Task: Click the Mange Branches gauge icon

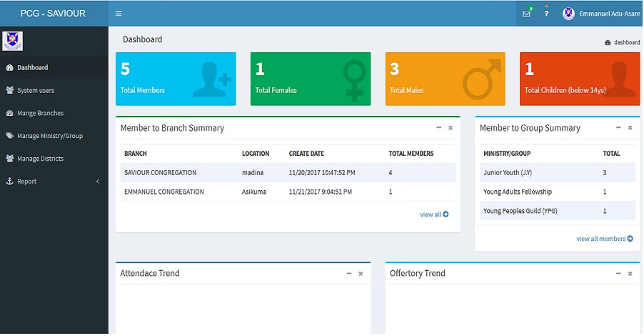Action: click(9, 113)
